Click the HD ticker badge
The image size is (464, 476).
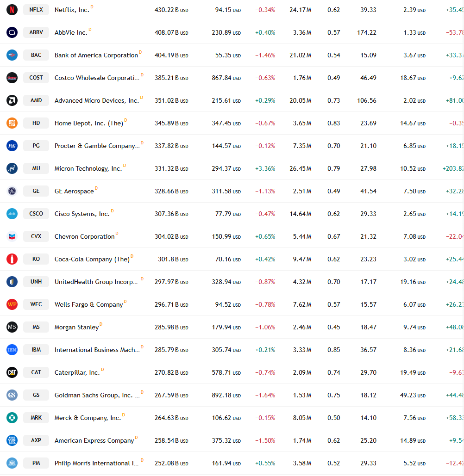[x=36, y=123]
